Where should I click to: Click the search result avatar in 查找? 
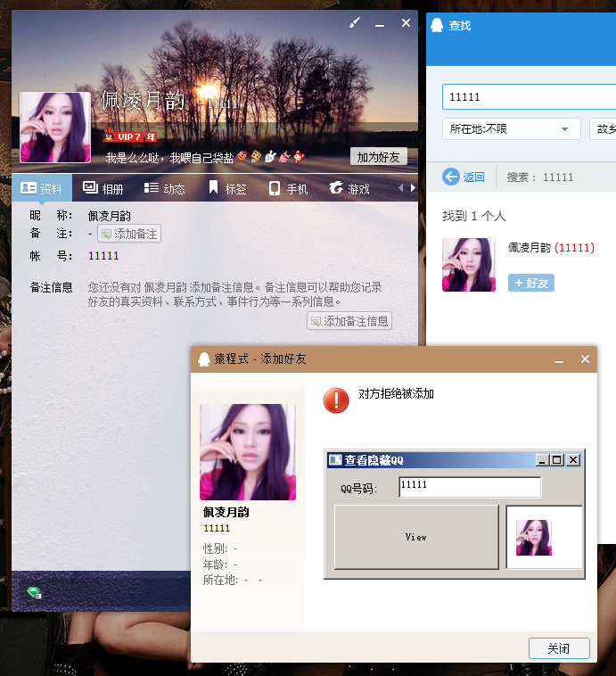(469, 265)
